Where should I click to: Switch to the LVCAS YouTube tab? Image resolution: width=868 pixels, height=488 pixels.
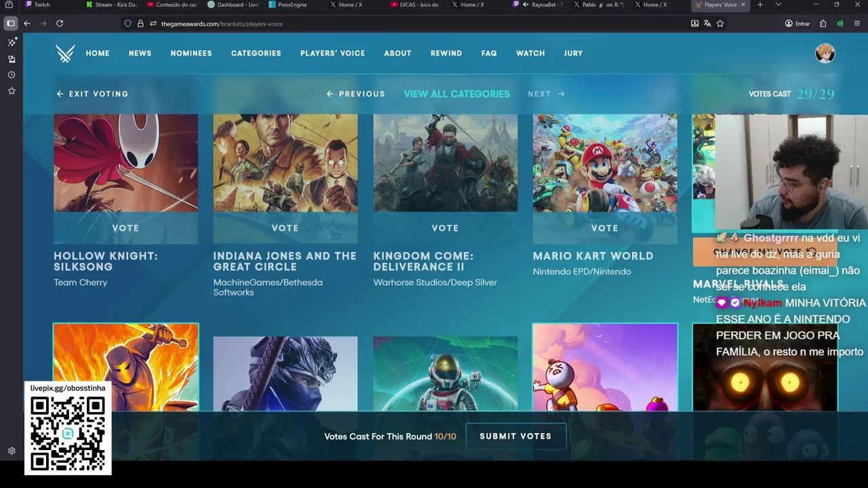point(415,5)
